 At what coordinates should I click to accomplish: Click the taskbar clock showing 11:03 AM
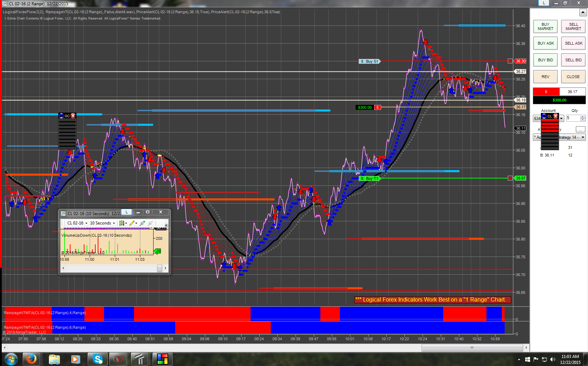point(570,359)
